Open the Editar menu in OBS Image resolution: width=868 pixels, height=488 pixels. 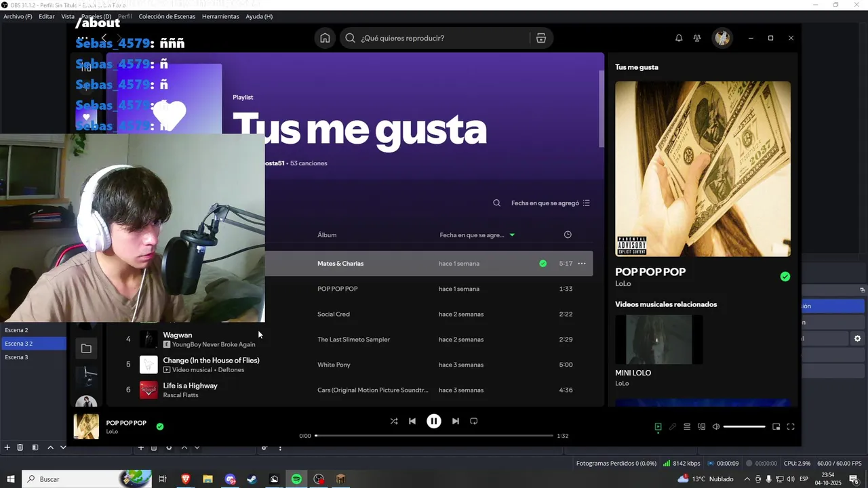(47, 16)
